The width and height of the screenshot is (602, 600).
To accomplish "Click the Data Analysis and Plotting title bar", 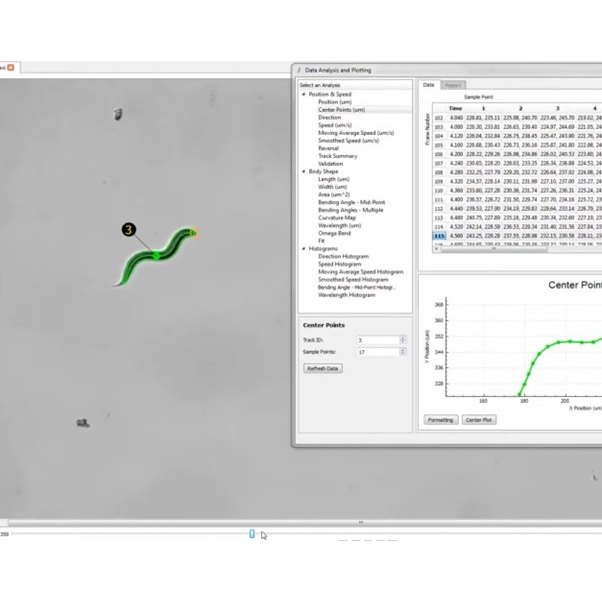I will (447, 70).
